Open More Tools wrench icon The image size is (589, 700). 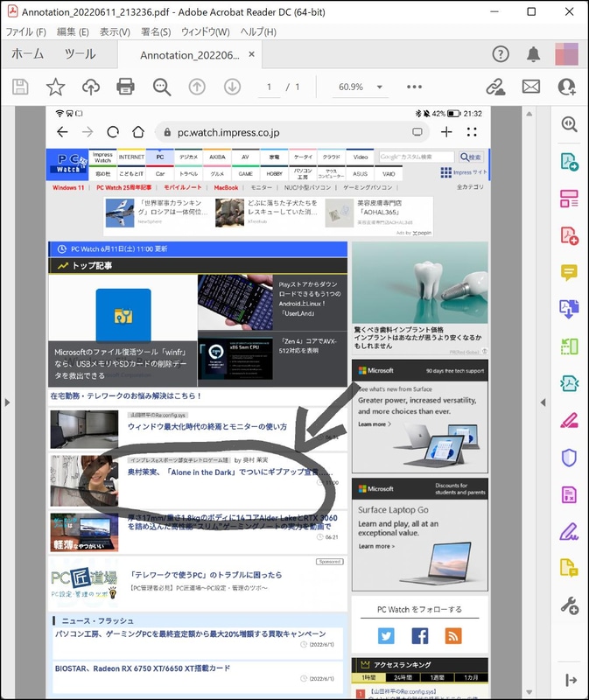(x=570, y=605)
